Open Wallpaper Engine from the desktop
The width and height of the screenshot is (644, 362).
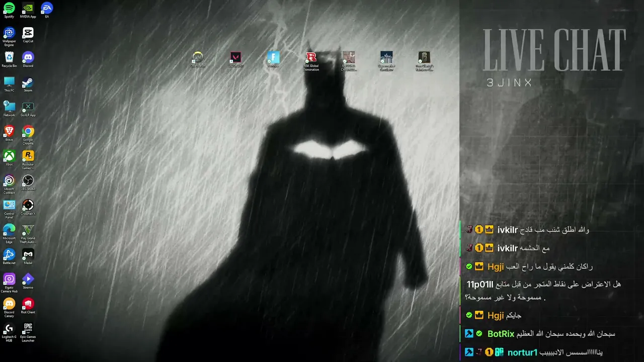(9, 37)
